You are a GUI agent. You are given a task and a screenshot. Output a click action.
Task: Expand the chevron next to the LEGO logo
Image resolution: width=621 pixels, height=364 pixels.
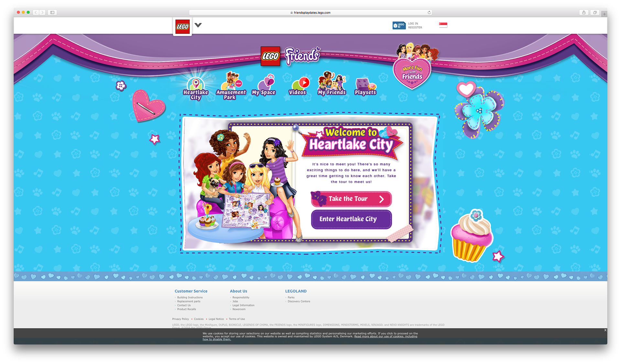(x=198, y=25)
